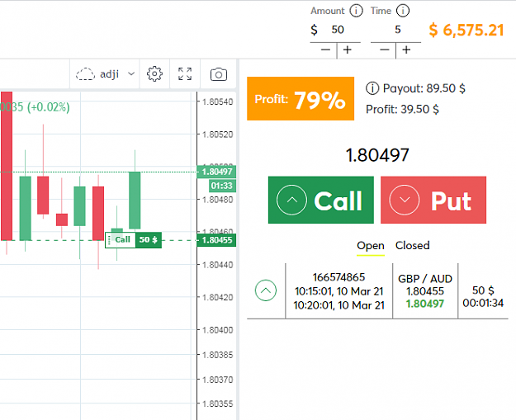Click the 1.80497 current price label on axis

tap(217, 172)
